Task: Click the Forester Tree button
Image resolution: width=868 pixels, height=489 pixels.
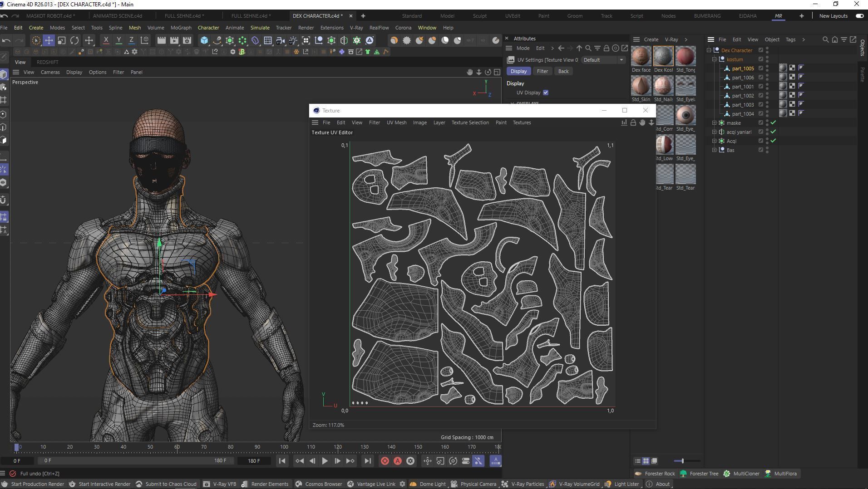Action: coord(699,474)
